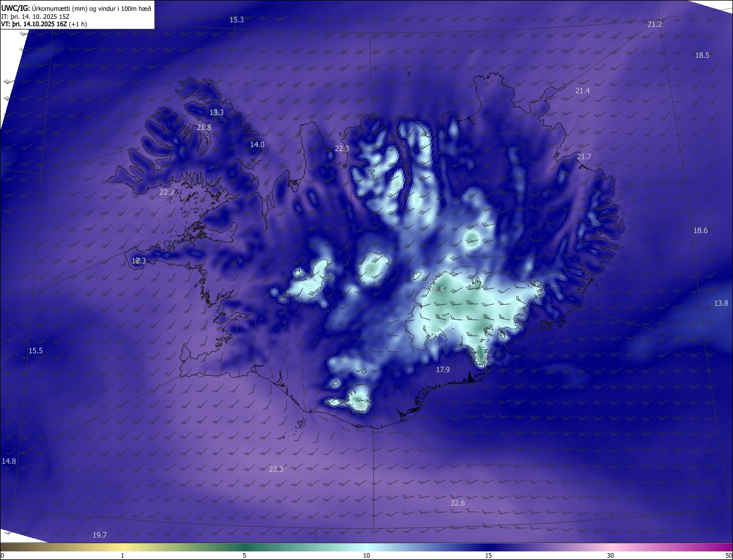733x560 pixels.
Task: Click the 18.6 value label
Action: [x=700, y=231]
